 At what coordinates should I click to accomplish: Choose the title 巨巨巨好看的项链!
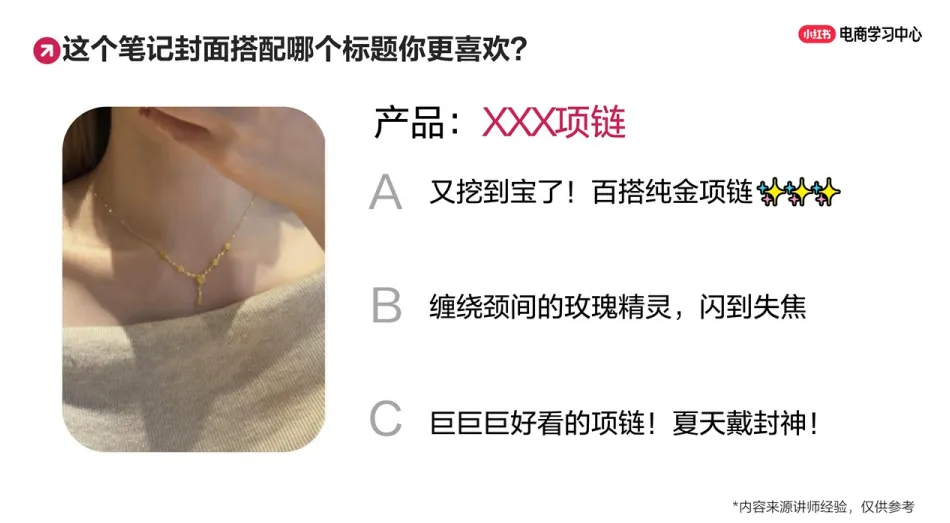pyautogui.click(x=543, y=422)
